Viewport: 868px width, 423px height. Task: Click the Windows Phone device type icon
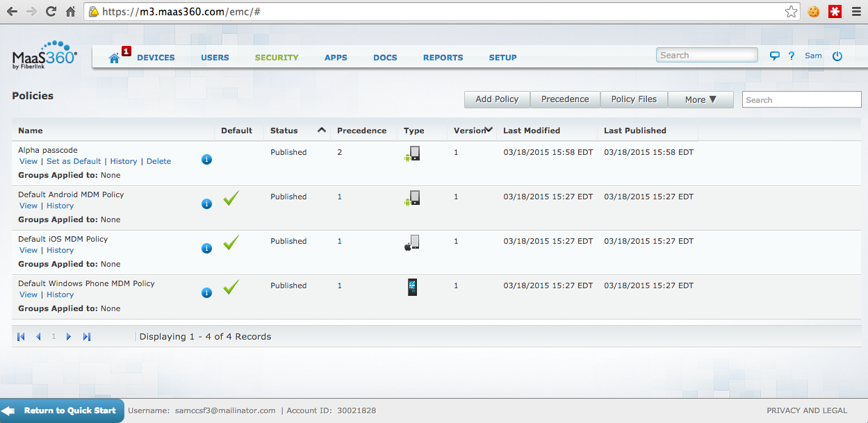click(412, 287)
